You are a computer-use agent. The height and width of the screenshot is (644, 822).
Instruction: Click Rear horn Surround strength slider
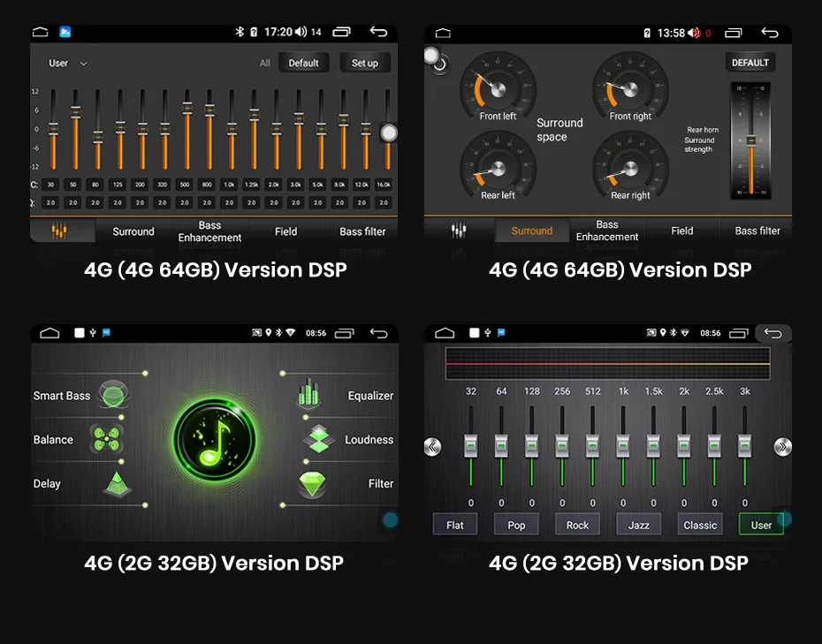click(x=750, y=140)
